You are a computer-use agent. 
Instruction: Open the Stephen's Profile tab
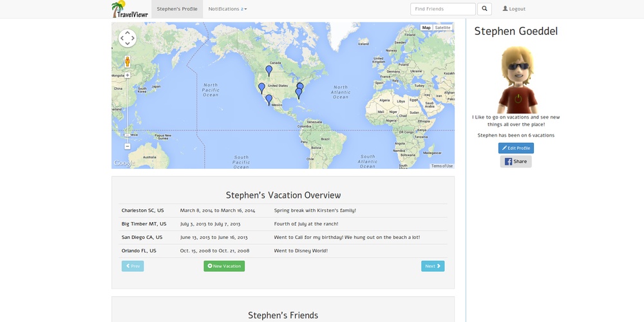[x=177, y=9]
